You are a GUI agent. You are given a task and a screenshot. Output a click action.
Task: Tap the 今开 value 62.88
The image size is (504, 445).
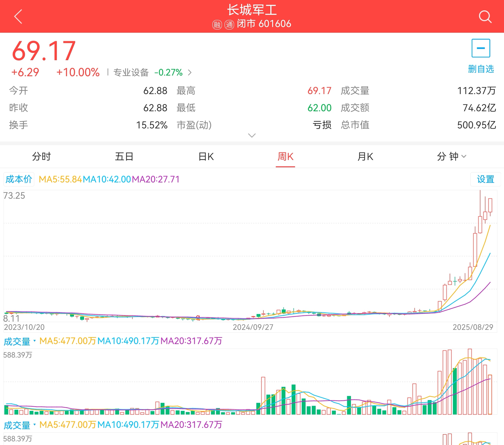155,91
